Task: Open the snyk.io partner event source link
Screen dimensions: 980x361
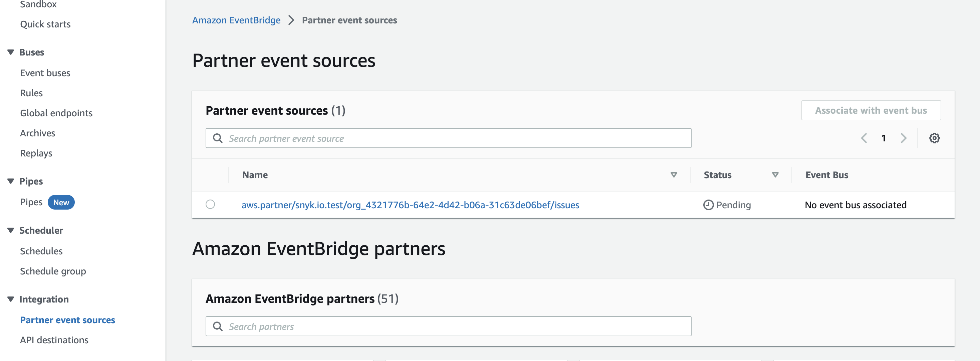Action: [410, 205]
